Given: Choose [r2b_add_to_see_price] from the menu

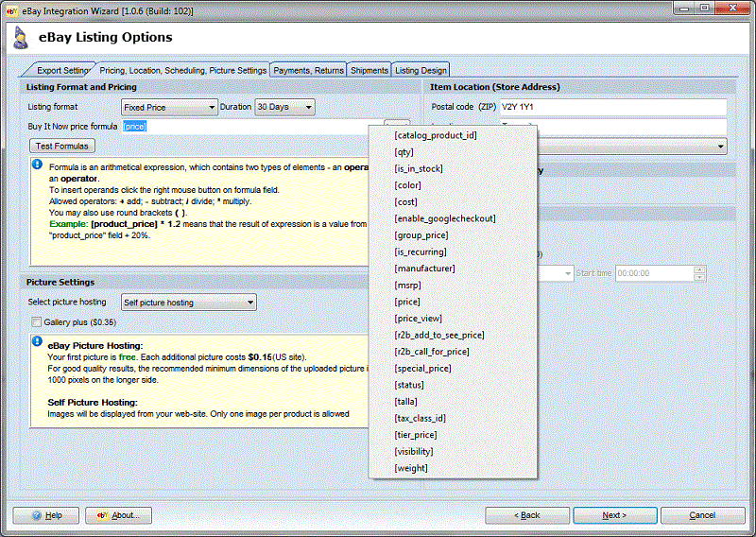Looking at the screenshot, I should pos(453,336).
